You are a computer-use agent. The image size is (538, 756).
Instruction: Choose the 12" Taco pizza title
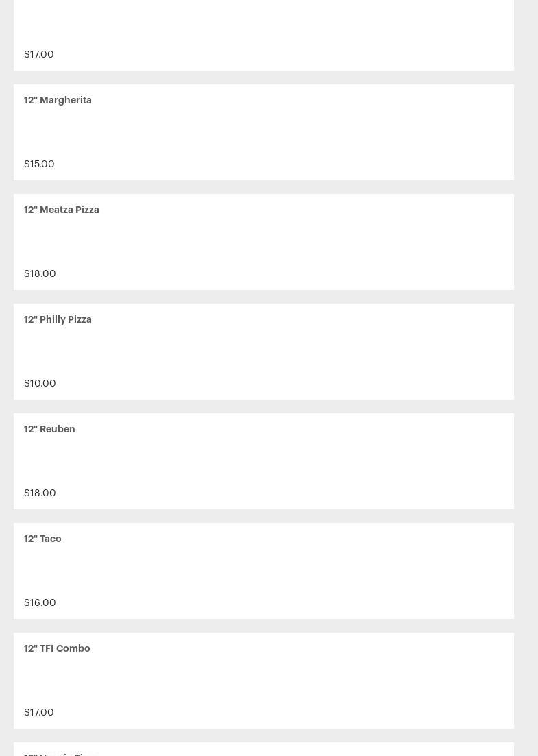pos(42,539)
